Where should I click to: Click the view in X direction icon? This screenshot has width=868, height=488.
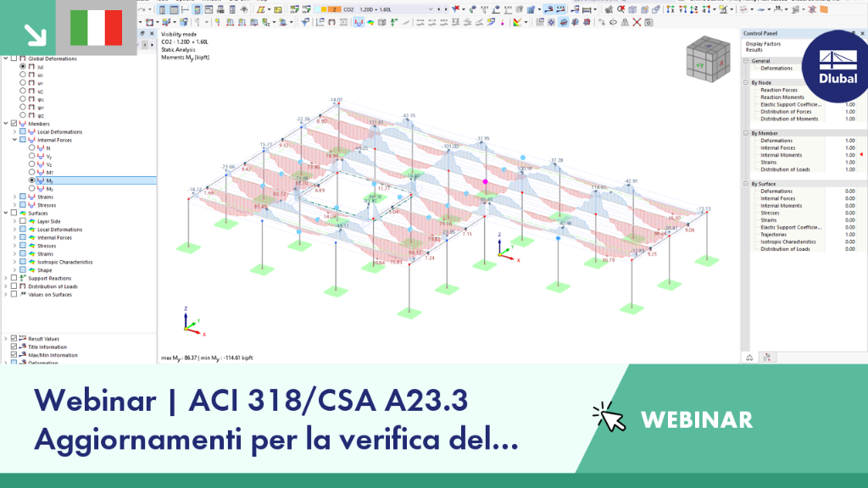pos(670,9)
